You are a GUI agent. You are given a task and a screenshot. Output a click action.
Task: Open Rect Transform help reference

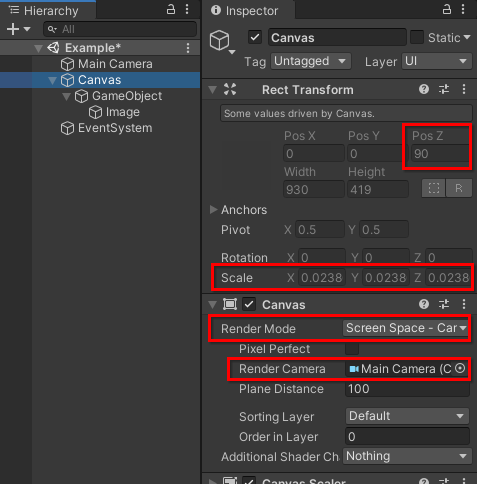[424, 89]
